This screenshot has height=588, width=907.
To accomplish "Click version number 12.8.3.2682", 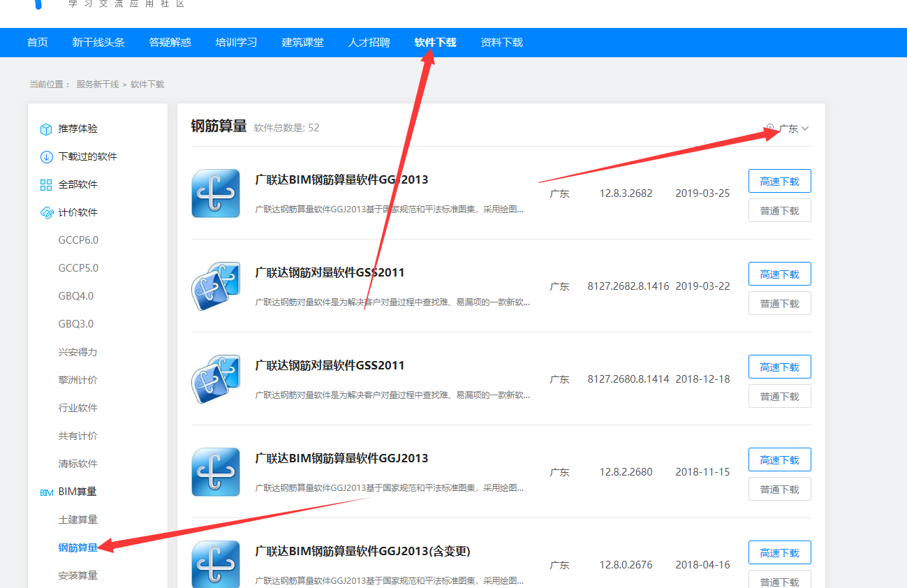I will [626, 193].
